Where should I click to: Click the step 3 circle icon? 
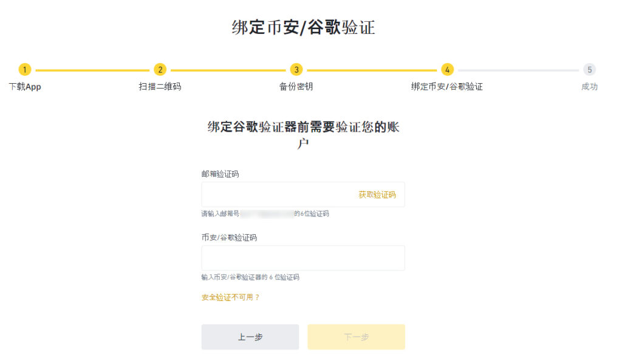pyautogui.click(x=296, y=70)
